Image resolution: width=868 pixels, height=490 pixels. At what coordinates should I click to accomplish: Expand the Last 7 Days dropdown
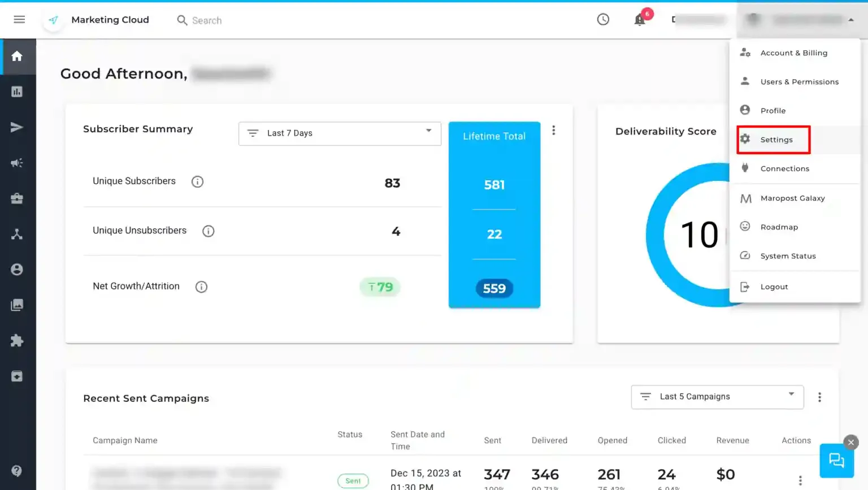pyautogui.click(x=340, y=133)
